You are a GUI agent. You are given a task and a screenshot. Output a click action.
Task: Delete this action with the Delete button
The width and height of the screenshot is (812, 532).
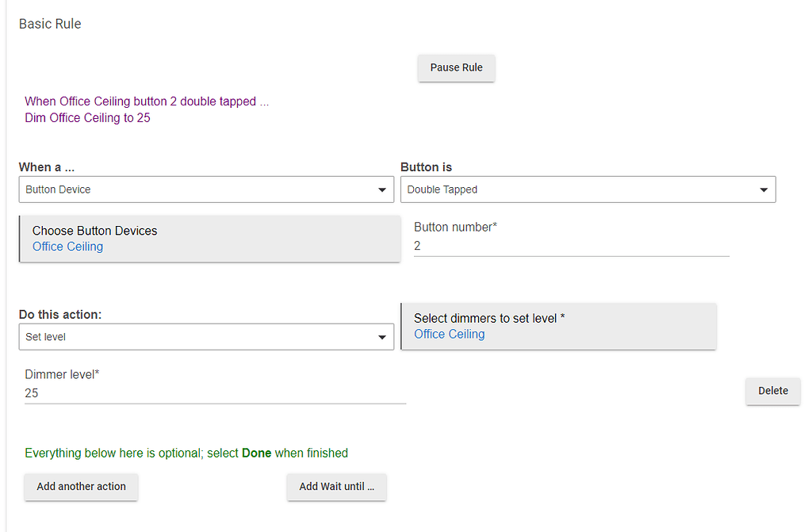772,391
